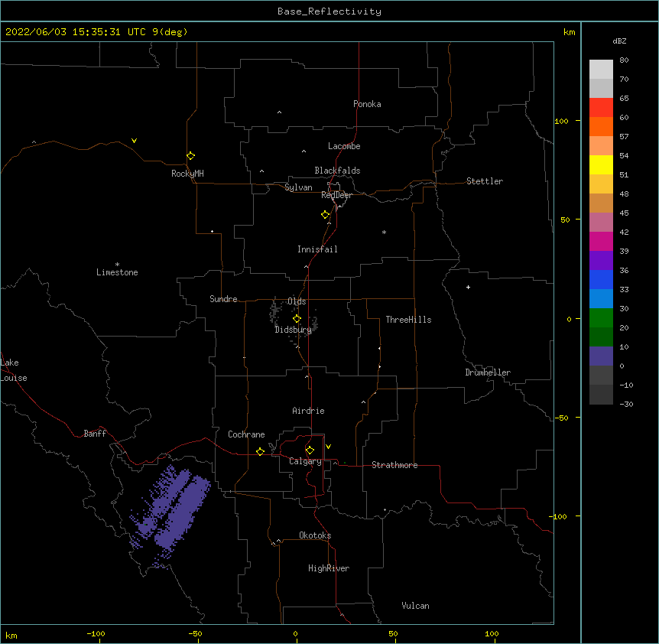Click the dBZ legend heading
Image resolution: width=659 pixels, height=644 pixels.
click(x=619, y=41)
